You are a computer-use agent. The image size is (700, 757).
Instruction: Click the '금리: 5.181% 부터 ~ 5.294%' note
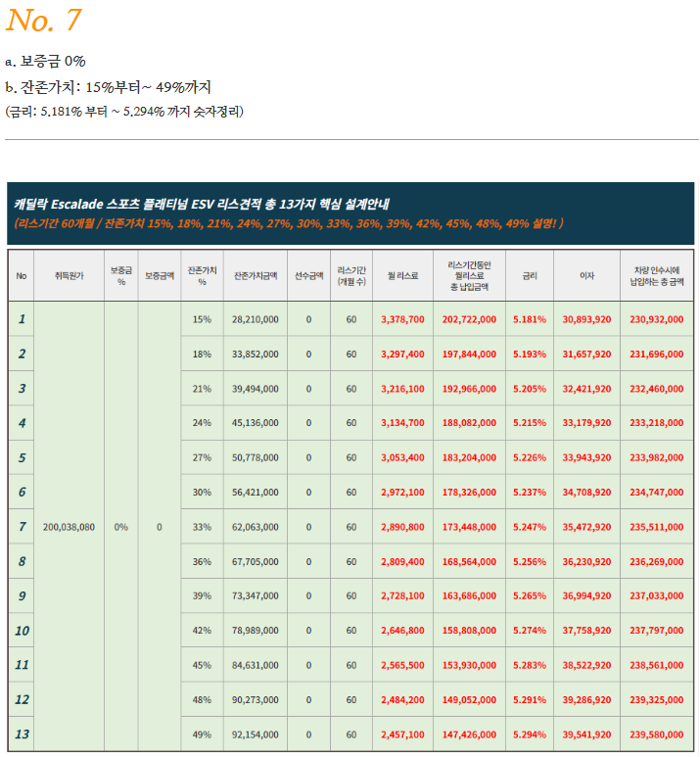click(x=124, y=112)
